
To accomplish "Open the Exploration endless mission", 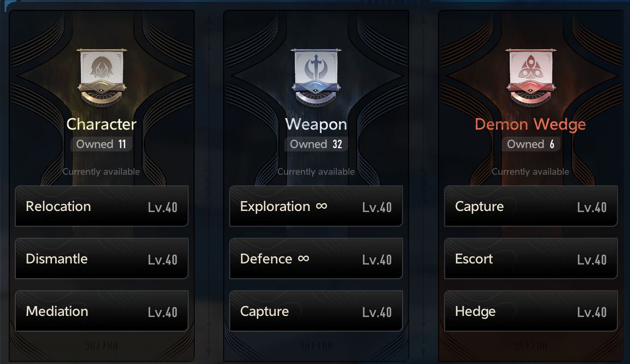I will point(316,206).
